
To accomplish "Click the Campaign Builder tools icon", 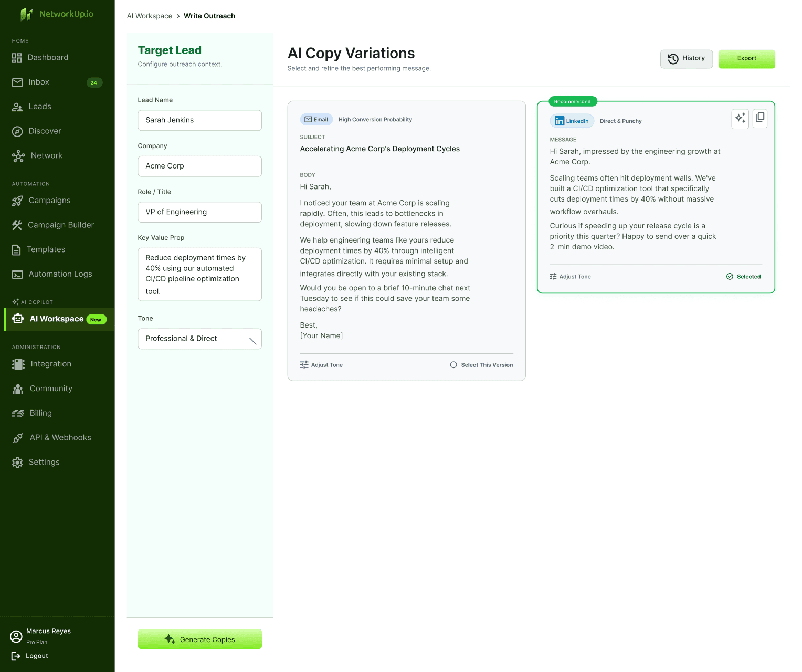I will point(17,225).
